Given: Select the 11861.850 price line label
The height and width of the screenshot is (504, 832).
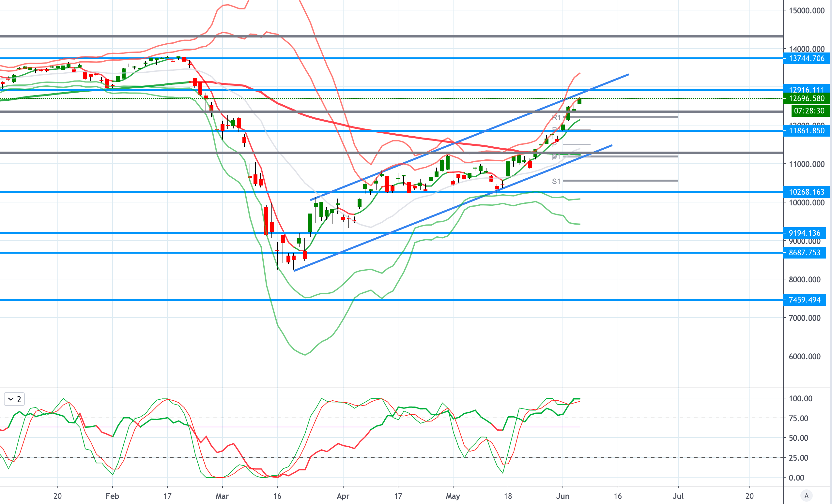Looking at the screenshot, I should click(x=806, y=130).
